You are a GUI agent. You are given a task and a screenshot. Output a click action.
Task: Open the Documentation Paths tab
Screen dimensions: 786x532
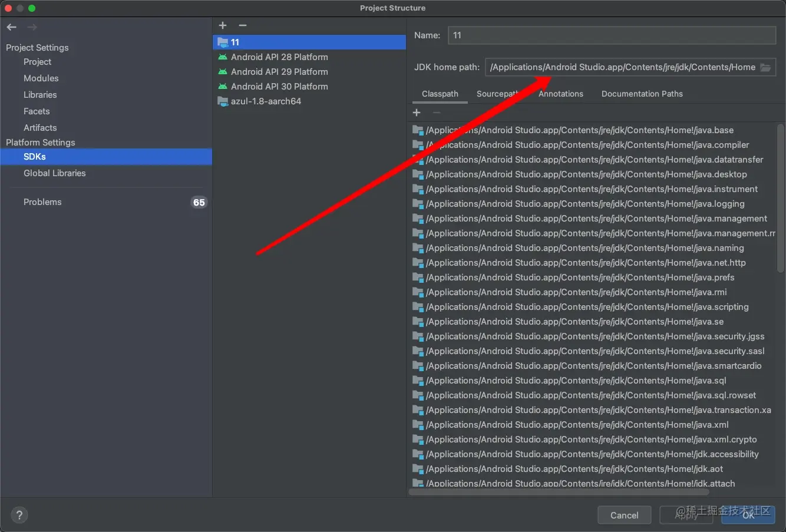tap(642, 94)
